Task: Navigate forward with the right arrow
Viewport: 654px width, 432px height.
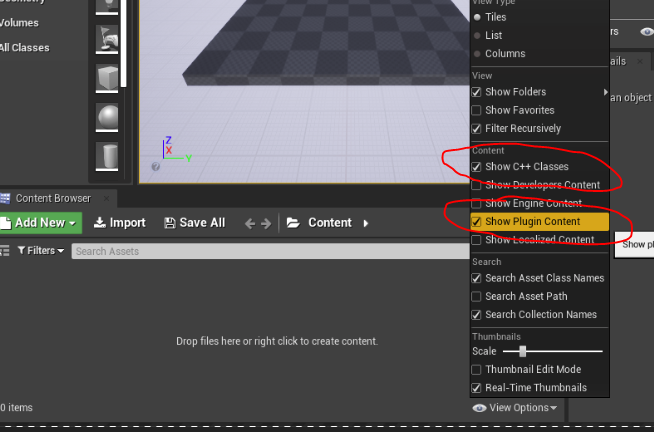Action: (x=266, y=224)
